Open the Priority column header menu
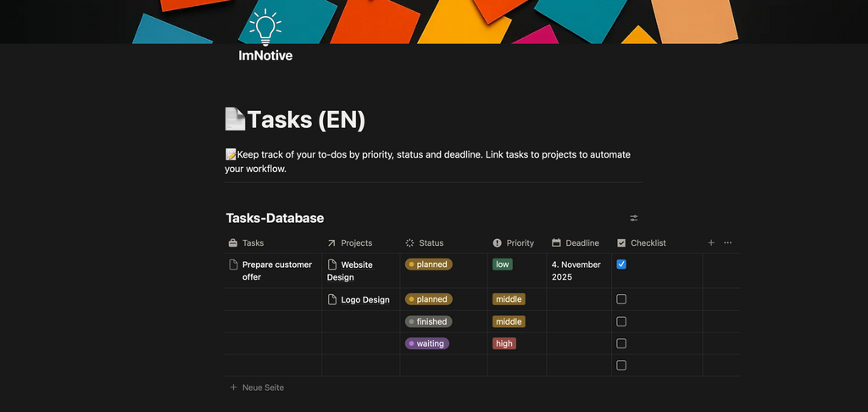Viewport: 868px width, 412px height. tap(520, 243)
